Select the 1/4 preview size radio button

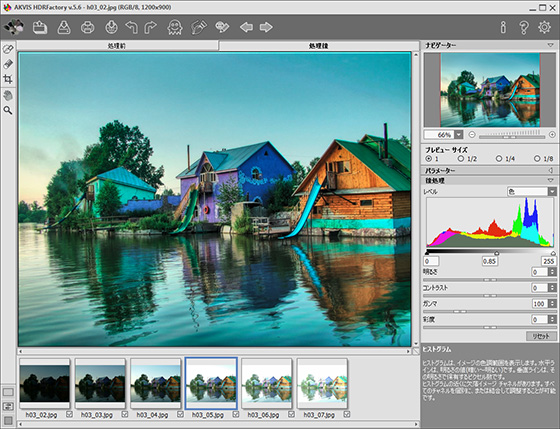click(x=499, y=159)
